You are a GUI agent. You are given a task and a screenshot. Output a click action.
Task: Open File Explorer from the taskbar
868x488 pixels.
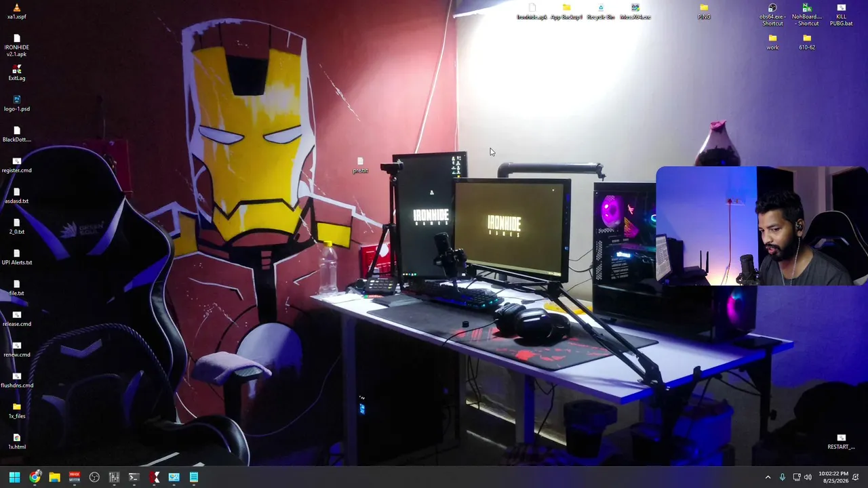coord(54,477)
